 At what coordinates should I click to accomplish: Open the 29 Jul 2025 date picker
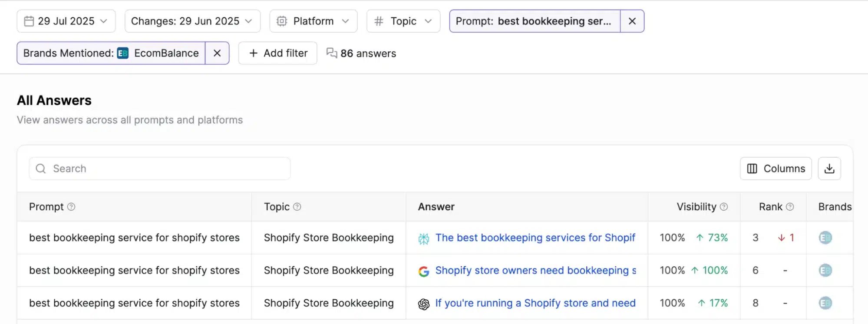coord(66,21)
